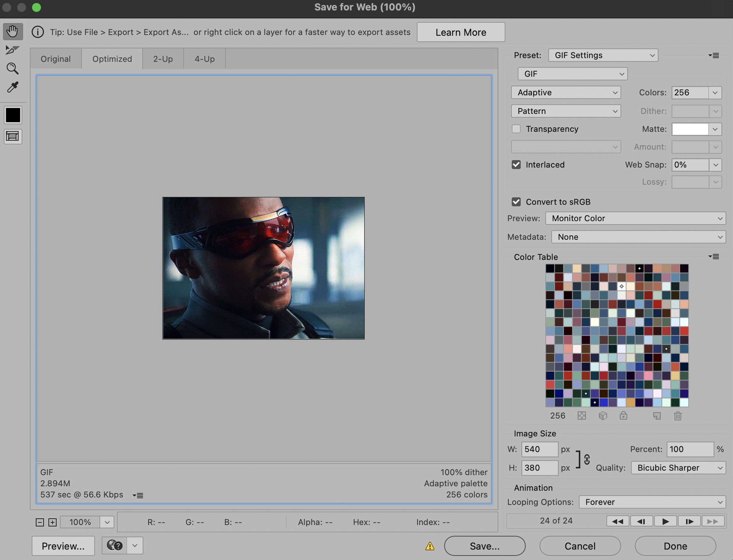Open the Preset GIF Settings dropdown

(603, 55)
